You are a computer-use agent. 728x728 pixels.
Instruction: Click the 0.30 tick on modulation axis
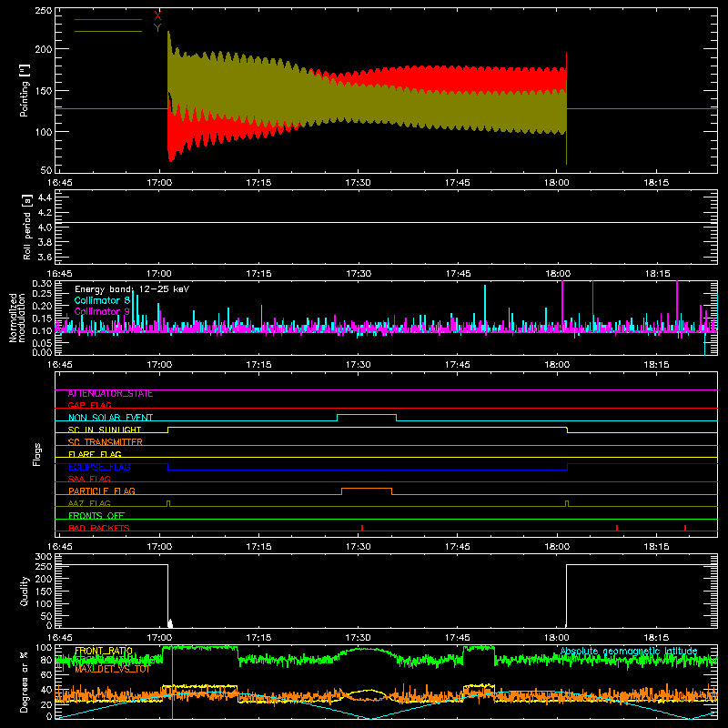tap(42, 283)
